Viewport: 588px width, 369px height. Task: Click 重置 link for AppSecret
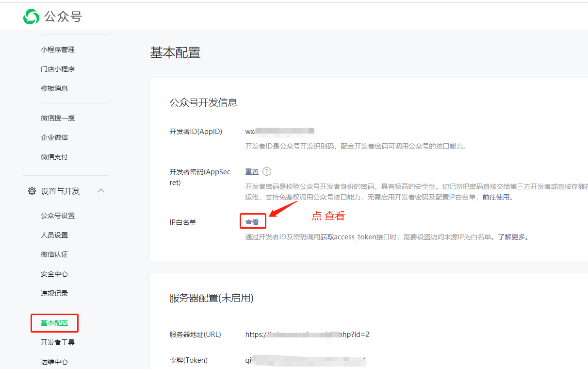pos(252,171)
